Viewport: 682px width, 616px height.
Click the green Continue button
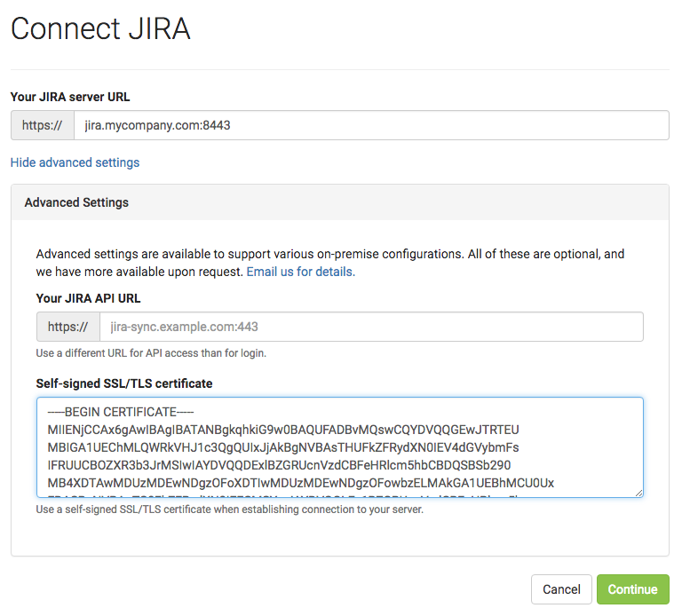coord(632,589)
